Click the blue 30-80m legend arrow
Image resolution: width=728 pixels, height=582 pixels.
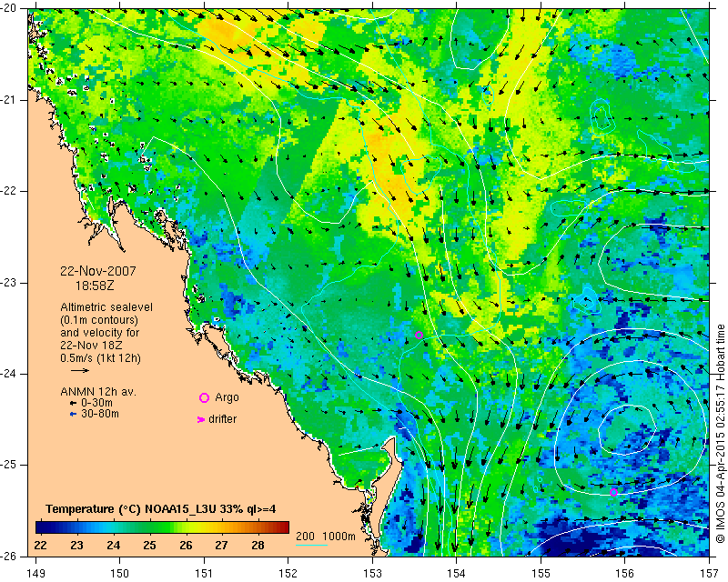click(73, 414)
